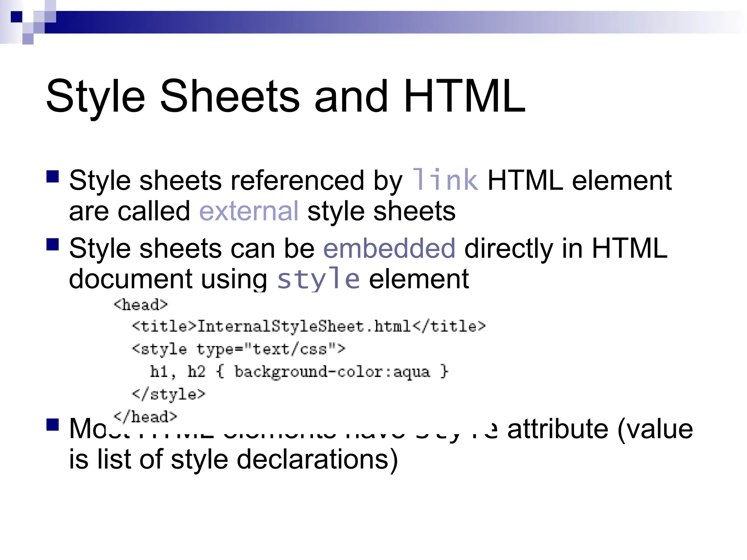Click the text 'attribute (value'
The width and height of the screenshot is (747, 560).
[600, 429]
